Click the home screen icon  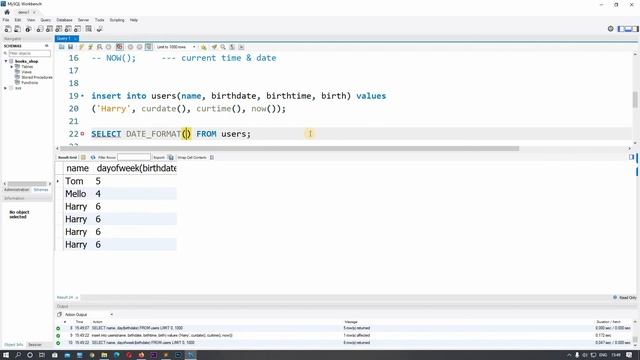tap(7, 12)
